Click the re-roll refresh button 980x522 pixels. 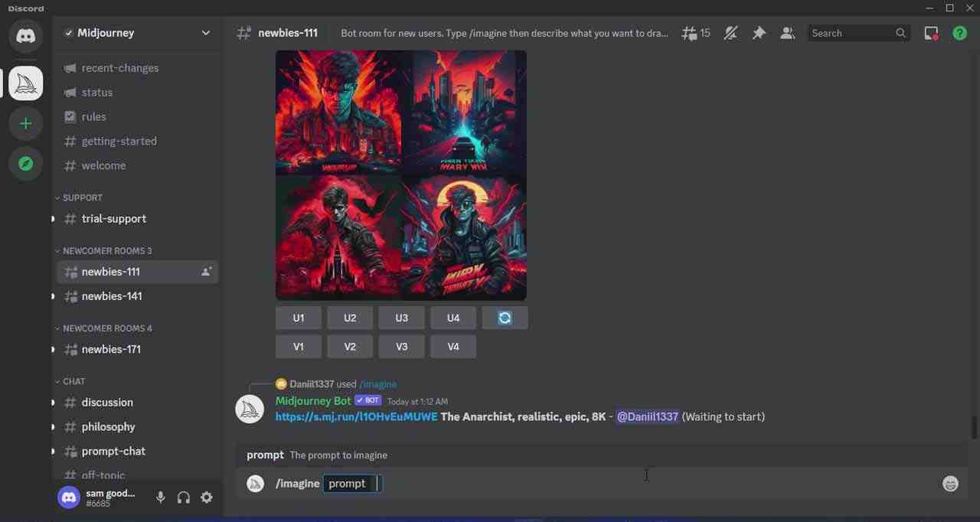pyautogui.click(x=505, y=318)
